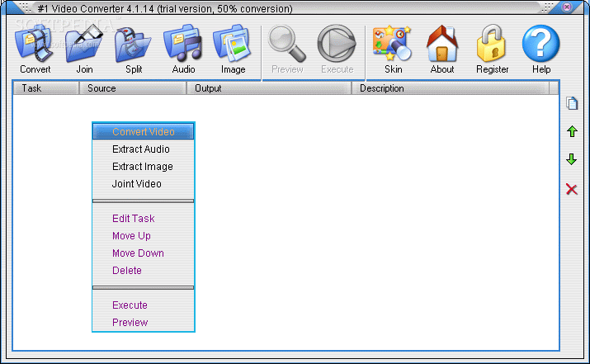Close the Video Converter window
The width and height of the screenshot is (590, 364).
pos(567,7)
